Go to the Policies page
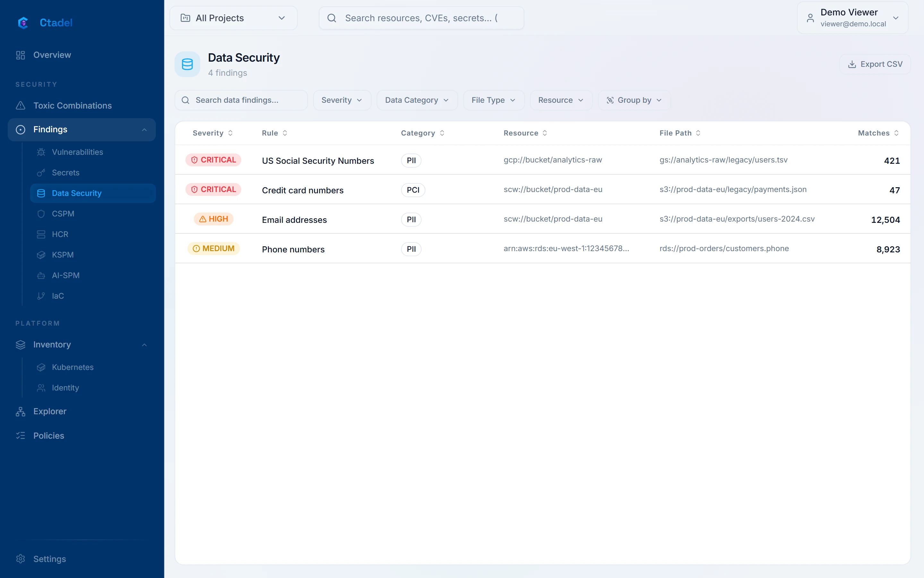Viewport: 924px width, 578px height. pos(82,436)
